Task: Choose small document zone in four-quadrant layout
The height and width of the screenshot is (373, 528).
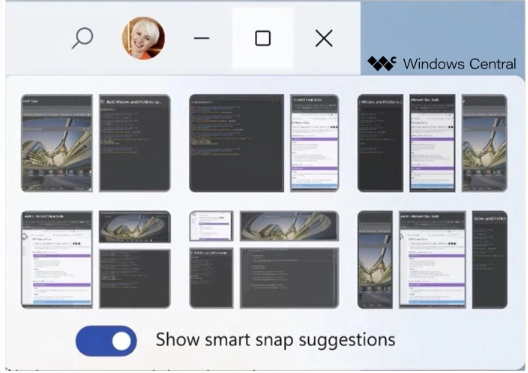Action: [x=211, y=226]
